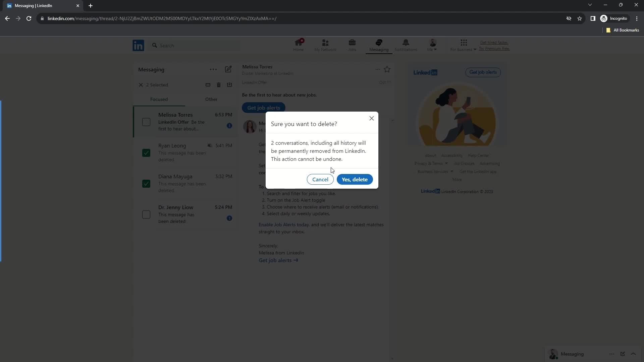Open All Bookmarks folder

tap(623, 30)
